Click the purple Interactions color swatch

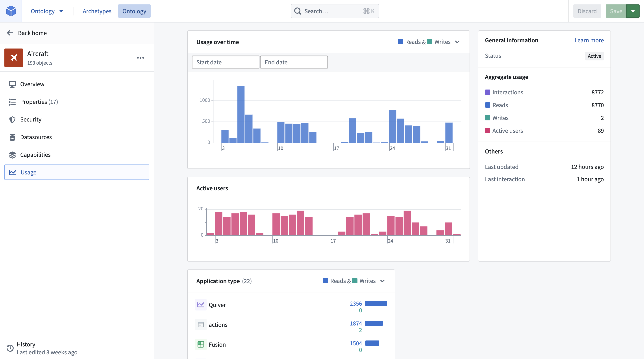coord(487,92)
